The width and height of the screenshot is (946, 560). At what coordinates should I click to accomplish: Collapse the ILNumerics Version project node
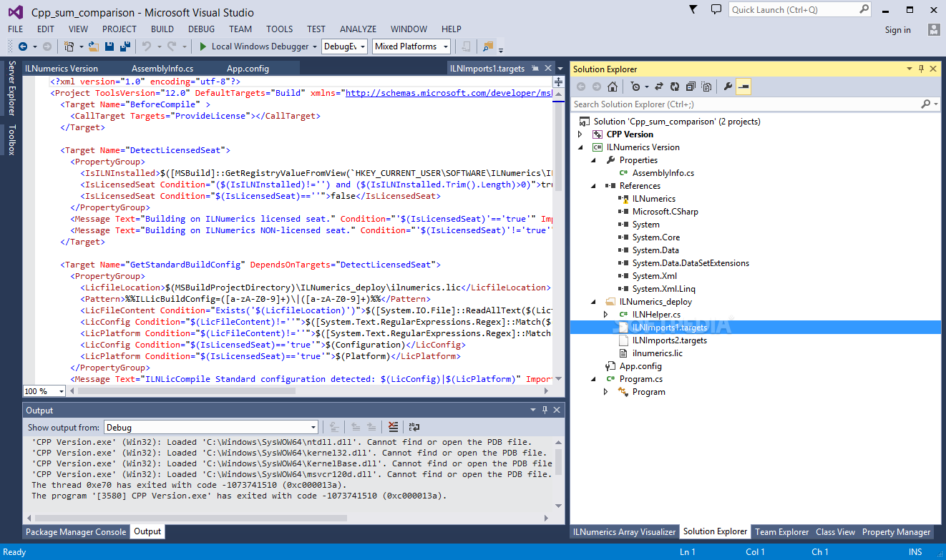tap(580, 147)
